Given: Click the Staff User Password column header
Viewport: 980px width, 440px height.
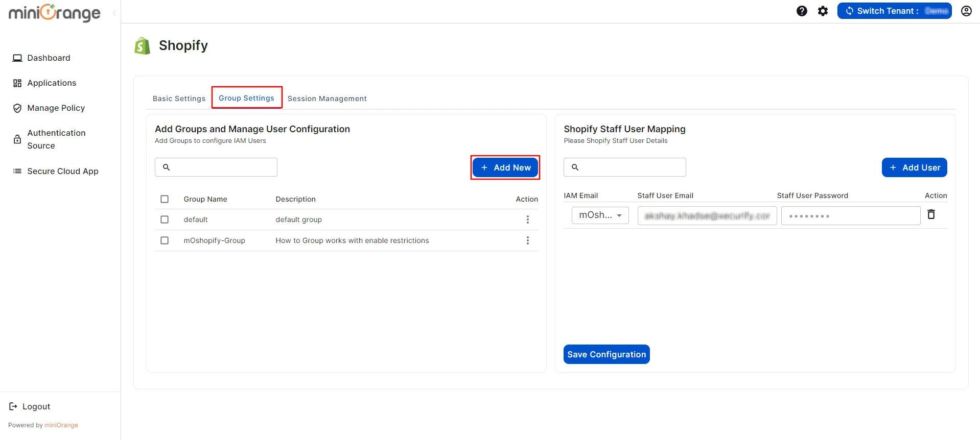Looking at the screenshot, I should [812, 195].
